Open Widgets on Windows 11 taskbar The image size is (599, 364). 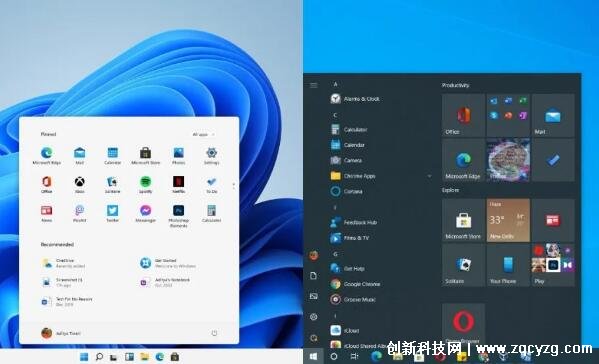coord(129,357)
